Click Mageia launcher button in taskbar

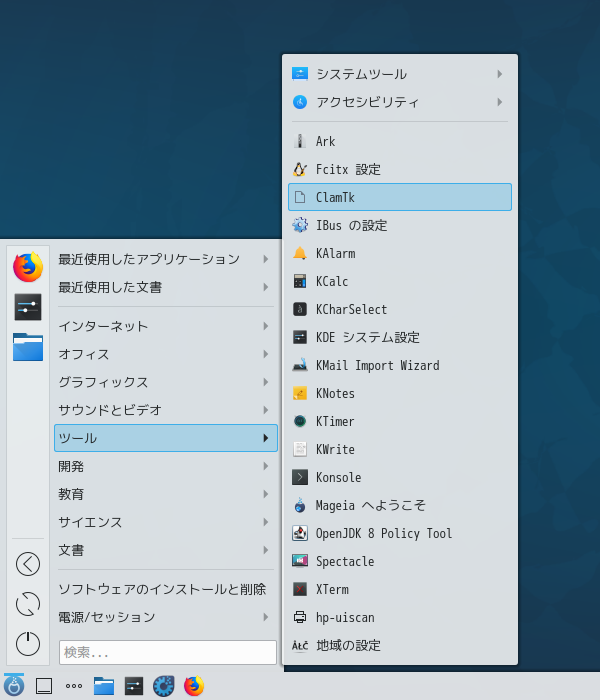coord(14,685)
